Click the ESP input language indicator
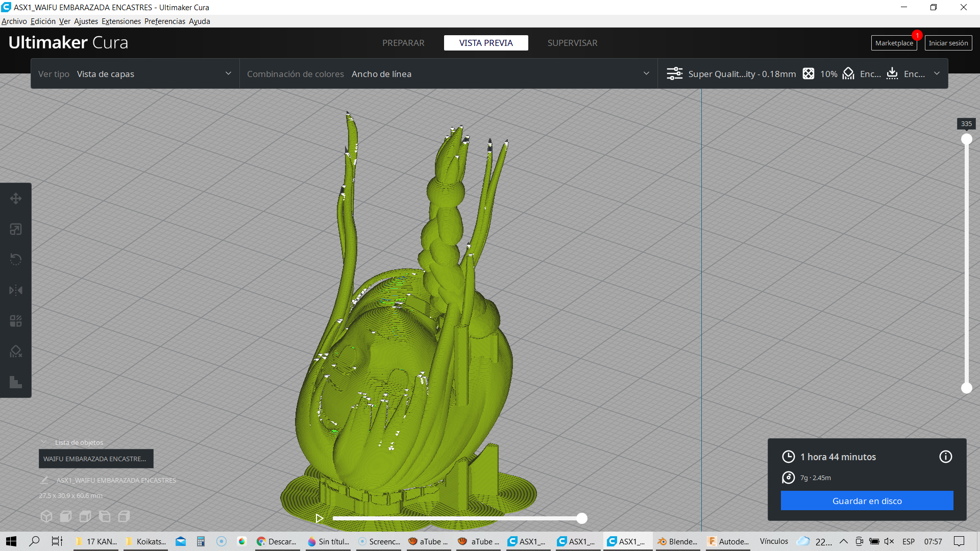980x551 pixels. tap(909, 541)
